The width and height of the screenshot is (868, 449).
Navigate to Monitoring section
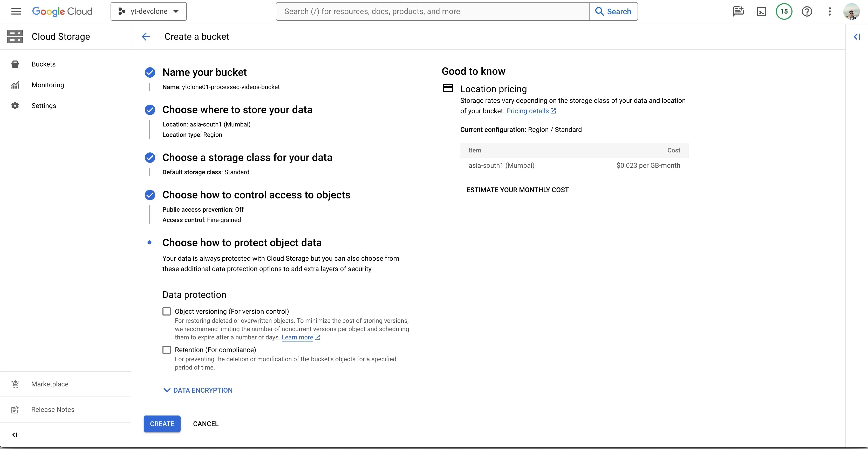(x=47, y=85)
